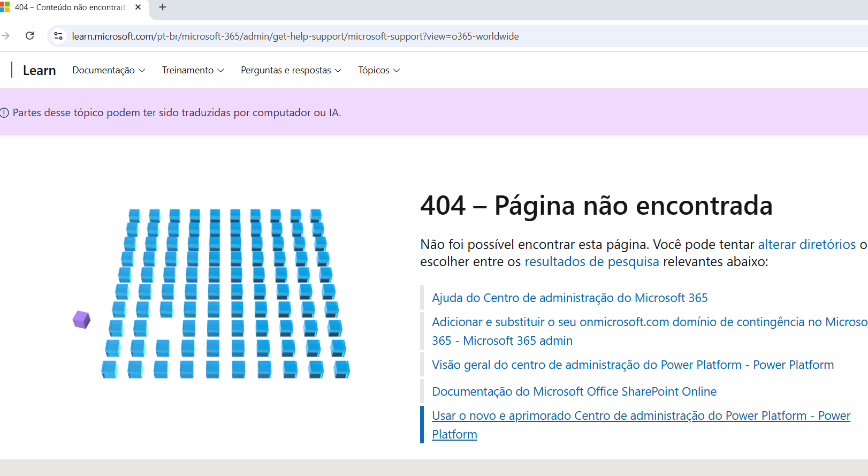Follow the 'resultados de pesquisa' link
The image size is (868, 476).
pyautogui.click(x=592, y=261)
